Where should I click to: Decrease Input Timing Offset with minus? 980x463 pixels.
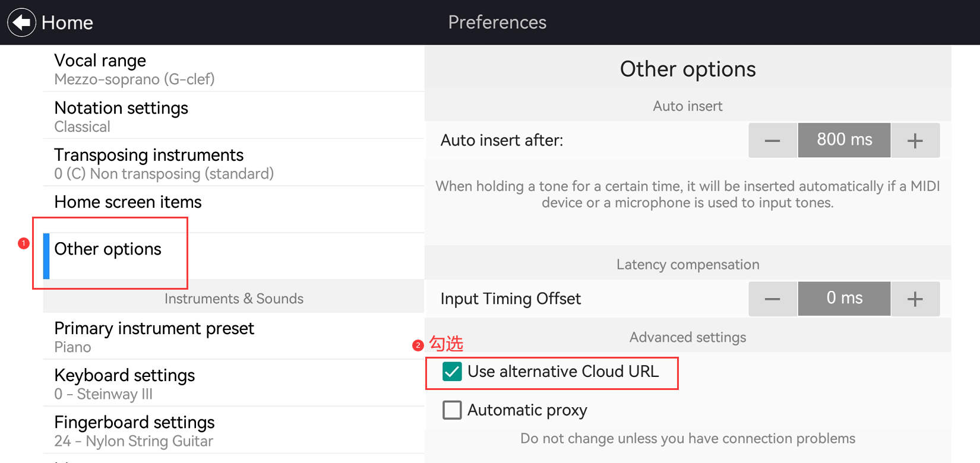pos(772,299)
